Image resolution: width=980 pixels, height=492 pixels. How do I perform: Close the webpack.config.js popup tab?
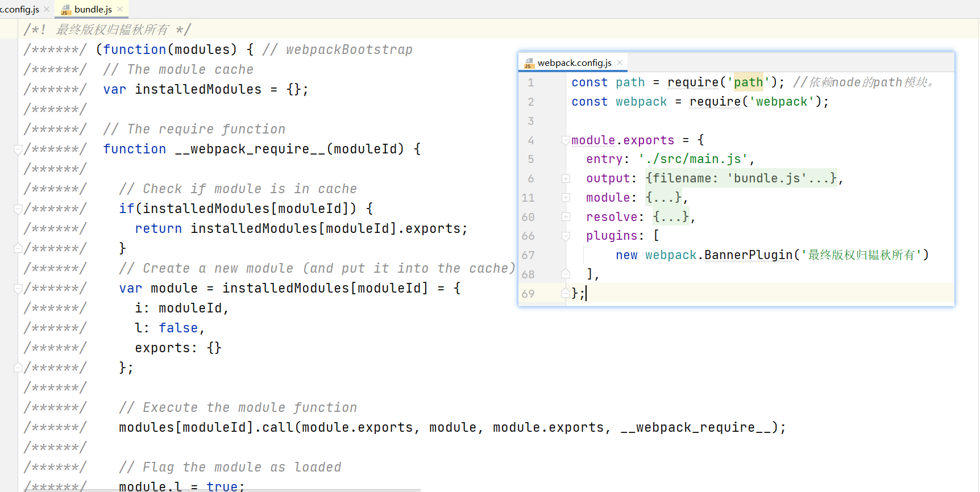coord(620,62)
